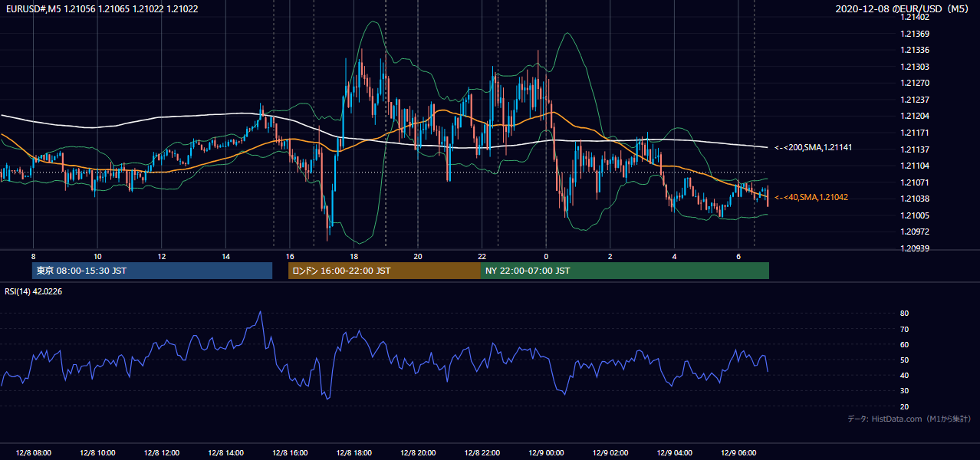Click hour tick 22 below the price chart

482,256
